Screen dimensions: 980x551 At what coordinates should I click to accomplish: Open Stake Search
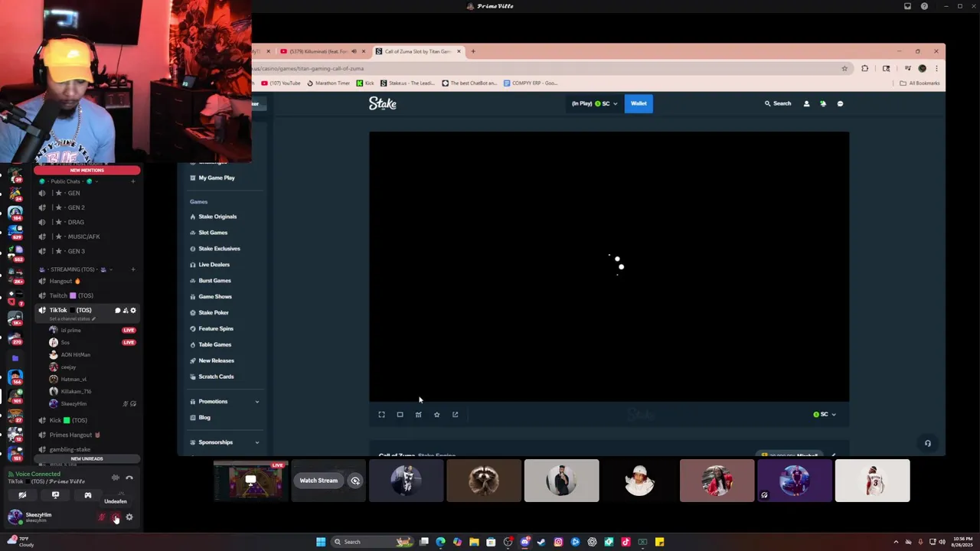pyautogui.click(x=778, y=103)
